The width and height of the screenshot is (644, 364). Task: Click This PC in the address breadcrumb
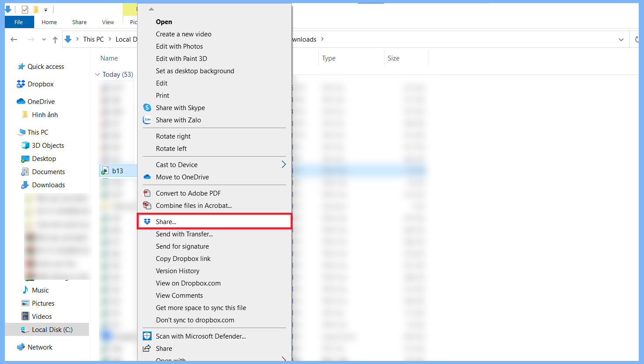pyautogui.click(x=93, y=39)
